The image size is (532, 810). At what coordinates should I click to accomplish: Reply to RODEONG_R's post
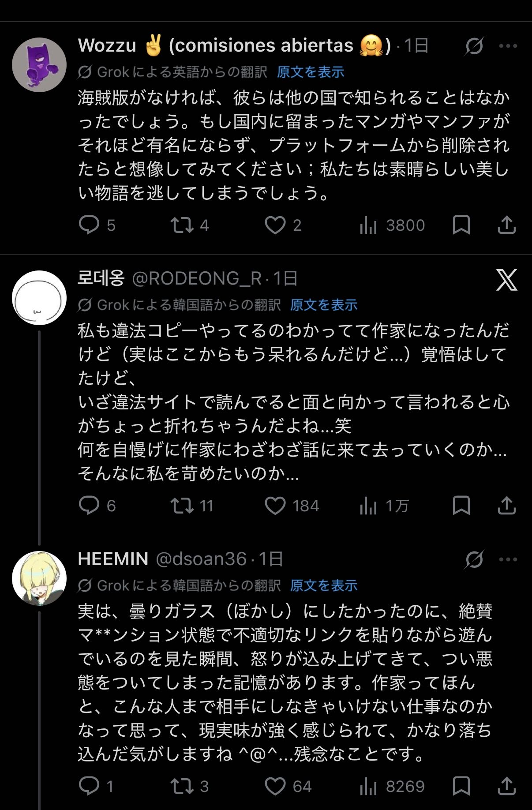(89, 506)
